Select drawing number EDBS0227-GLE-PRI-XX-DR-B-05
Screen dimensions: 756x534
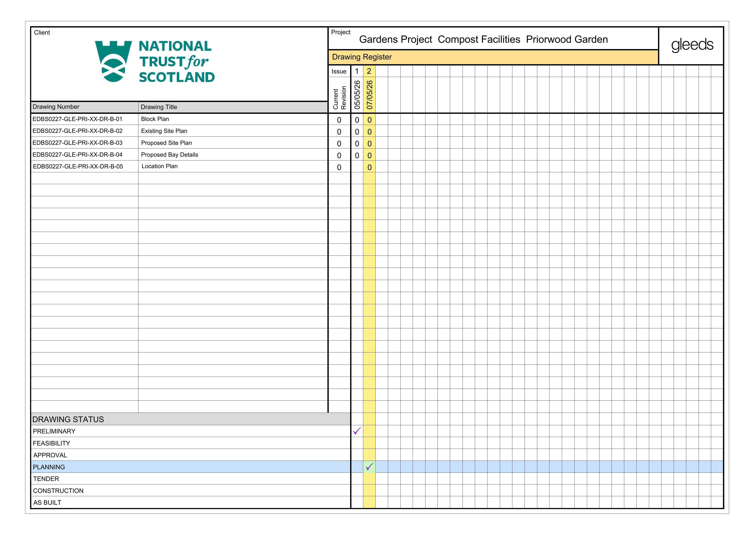(78, 167)
